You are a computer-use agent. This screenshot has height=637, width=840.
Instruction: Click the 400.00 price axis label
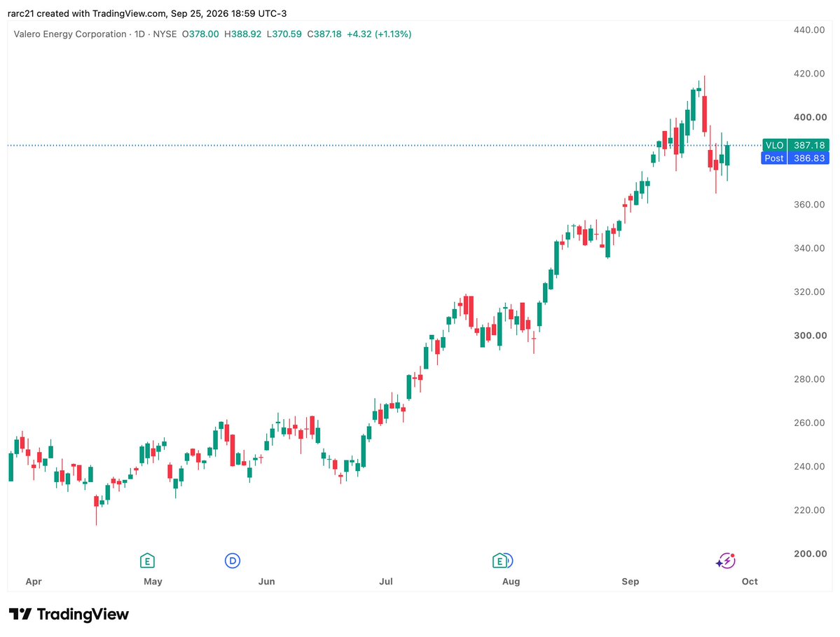(809, 117)
